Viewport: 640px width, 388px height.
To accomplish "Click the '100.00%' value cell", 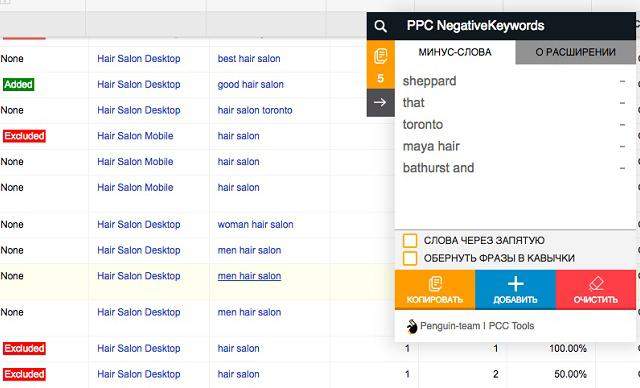I will tap(568, 348).
